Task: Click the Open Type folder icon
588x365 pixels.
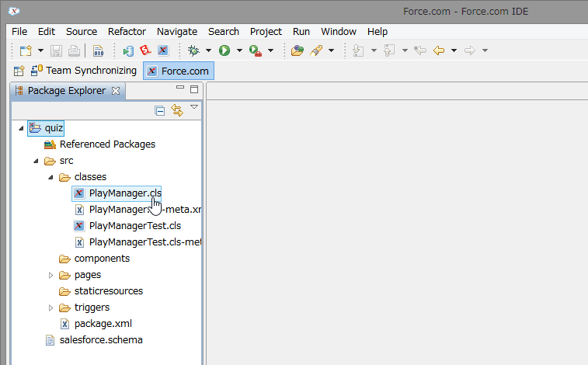Action: point(297,50)
